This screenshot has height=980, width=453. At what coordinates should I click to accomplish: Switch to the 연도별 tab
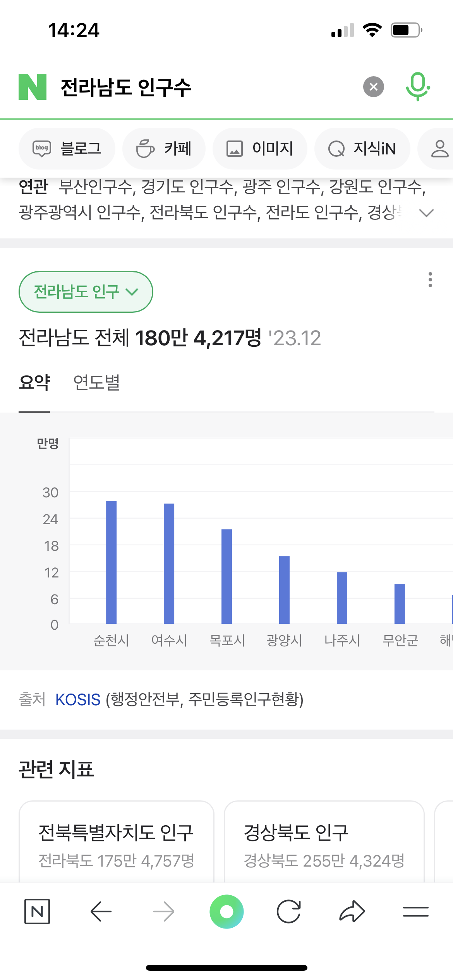(x=96, y=383)
